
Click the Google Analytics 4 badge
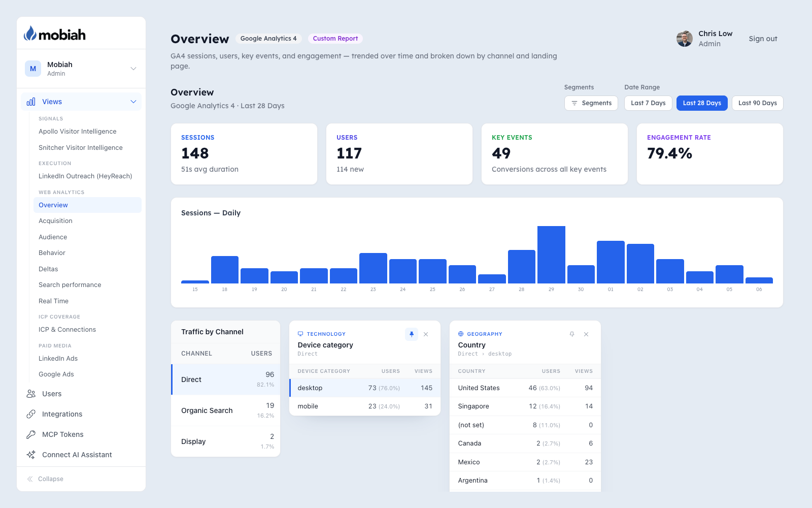(268, 39)
